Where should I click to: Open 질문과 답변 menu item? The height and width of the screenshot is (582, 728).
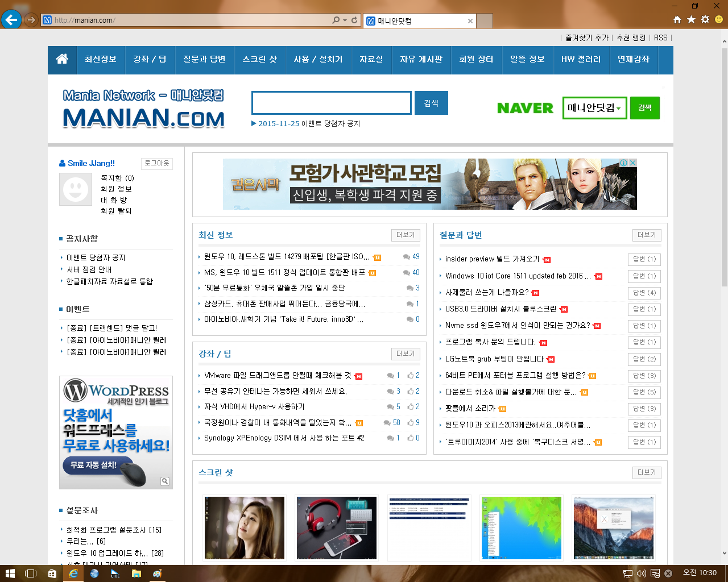[204, 59]
